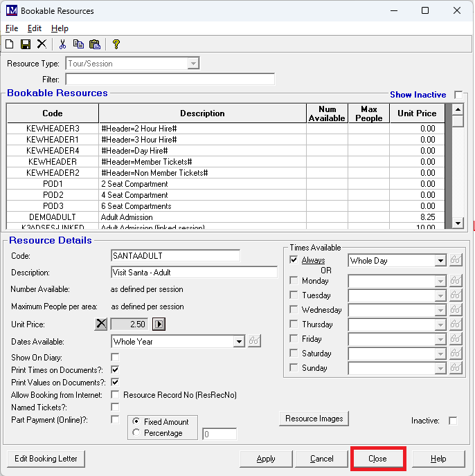Image resolution: width=475 pixels, height=476 pixels.
Task: Open the Edit menu
Action: (x=35, y=28)
